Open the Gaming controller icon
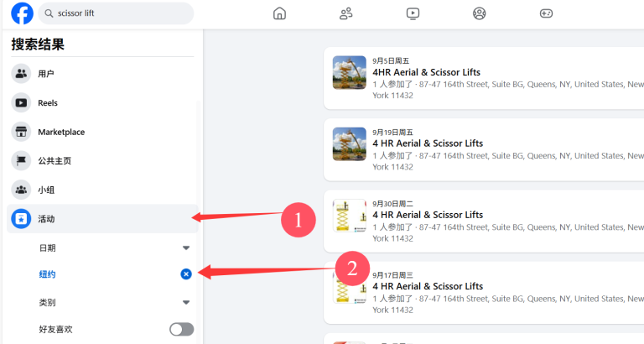644x344 pixels. [546, 13]
